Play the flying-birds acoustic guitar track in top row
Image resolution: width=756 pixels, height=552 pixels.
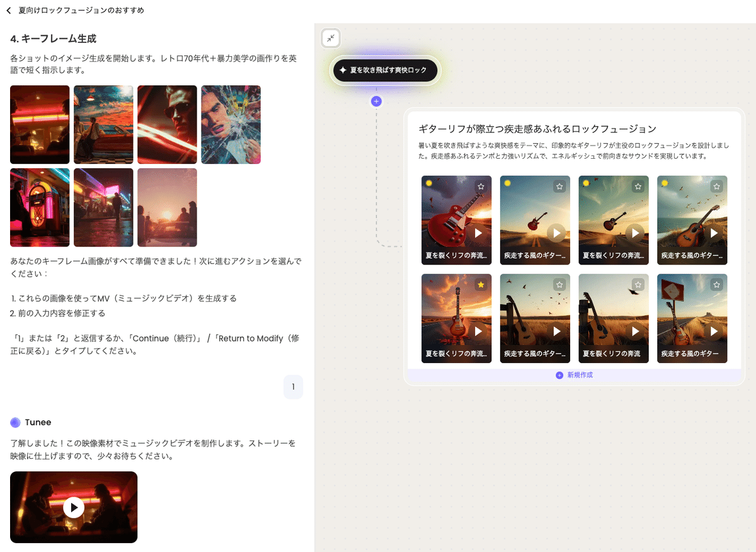(x=714, y=233)
